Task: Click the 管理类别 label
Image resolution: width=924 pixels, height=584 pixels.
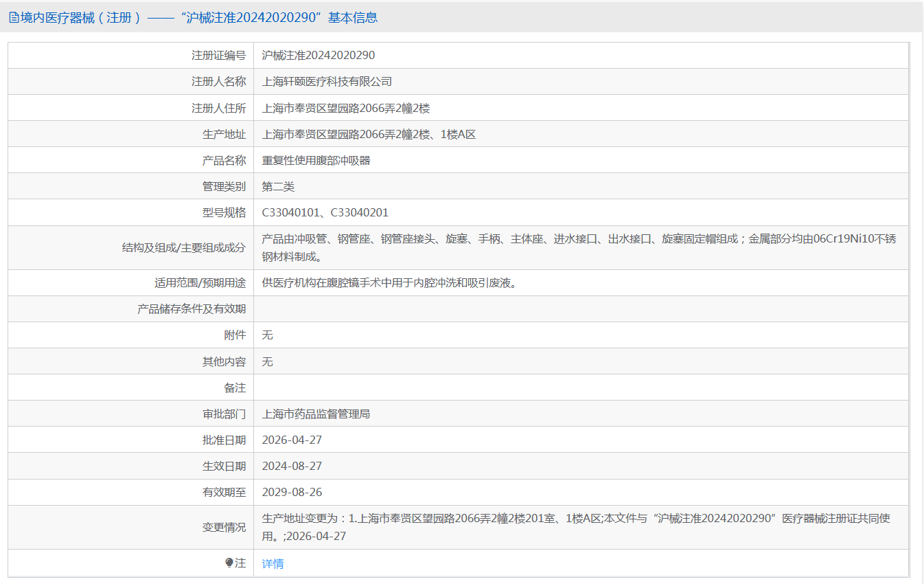Action: tap(224, 186)
